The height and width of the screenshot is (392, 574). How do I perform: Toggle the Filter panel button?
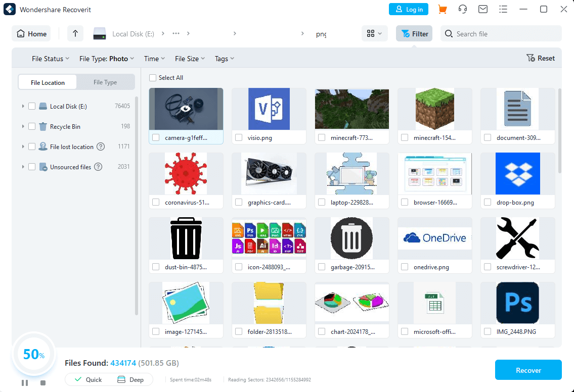[414, 34]
